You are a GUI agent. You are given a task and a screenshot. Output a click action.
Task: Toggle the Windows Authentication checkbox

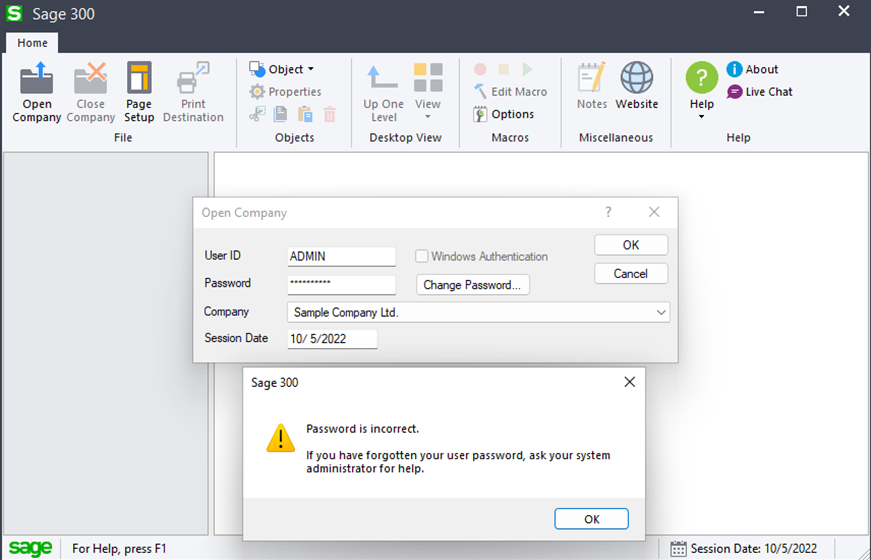(x=422, y=256)
